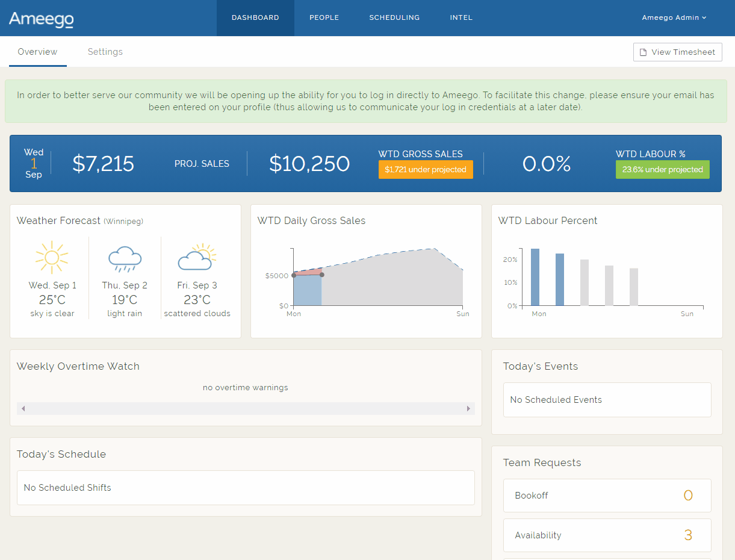
Task: Open the Availability requests row
Action: [607, 535]
